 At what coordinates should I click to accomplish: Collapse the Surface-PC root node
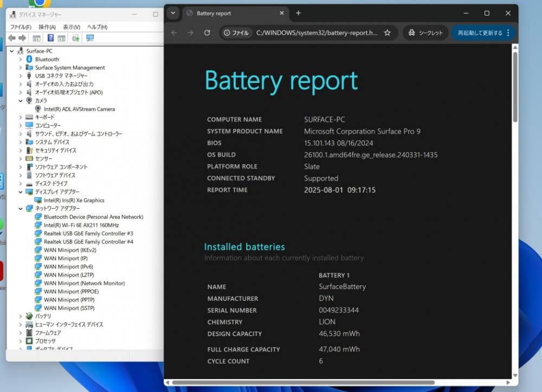click(12, 51)
